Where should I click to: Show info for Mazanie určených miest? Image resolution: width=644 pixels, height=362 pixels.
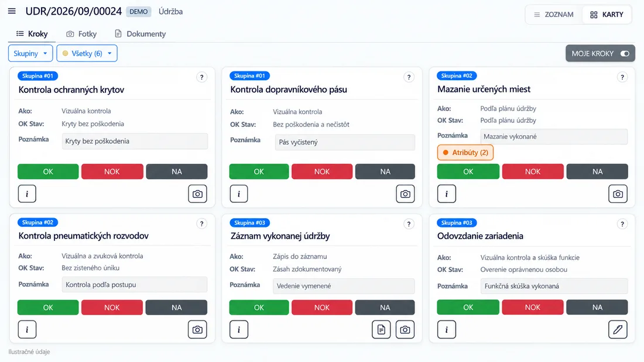click(447, 194)
